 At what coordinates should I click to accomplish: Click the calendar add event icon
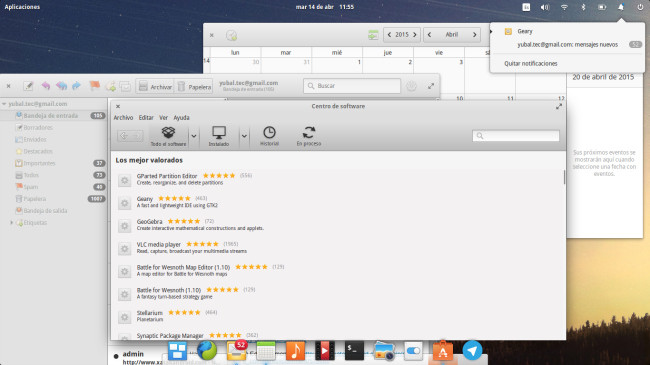231,36
